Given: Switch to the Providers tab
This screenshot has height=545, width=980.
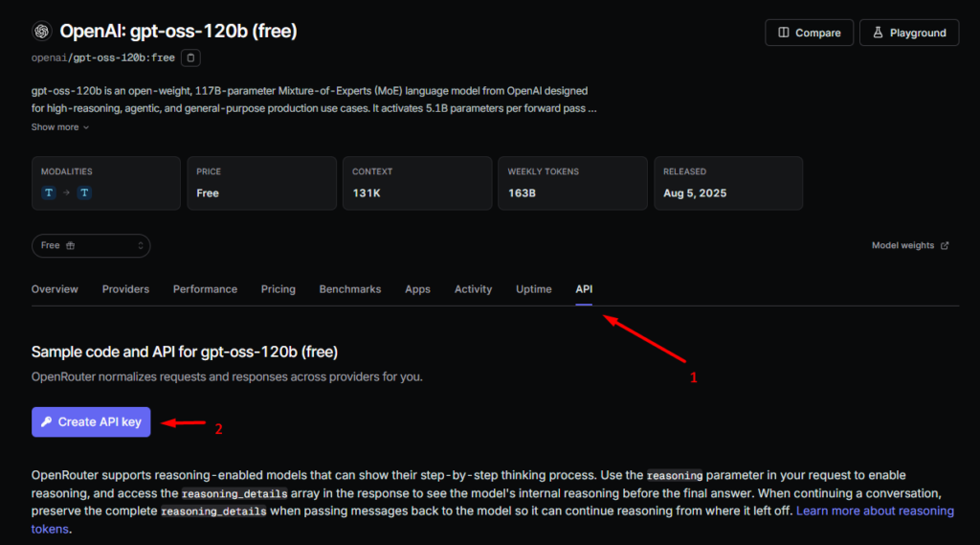Looking at the screenshot, I should (x=125, y=289).
